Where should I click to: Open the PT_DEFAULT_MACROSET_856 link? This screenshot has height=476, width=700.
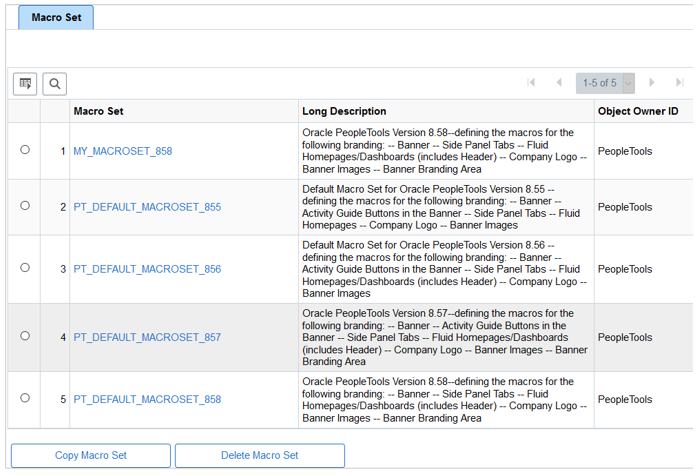pos(147,269)
